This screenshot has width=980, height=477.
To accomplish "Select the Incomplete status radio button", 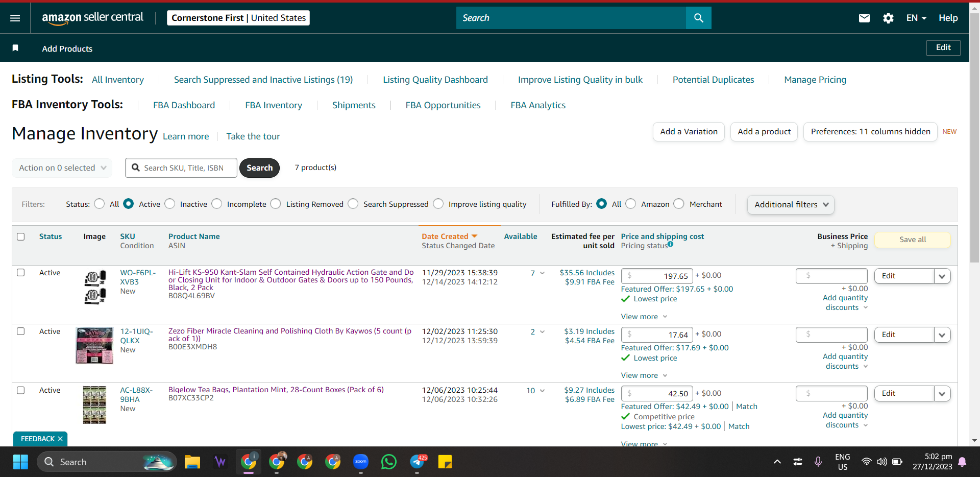I will 217,204.
